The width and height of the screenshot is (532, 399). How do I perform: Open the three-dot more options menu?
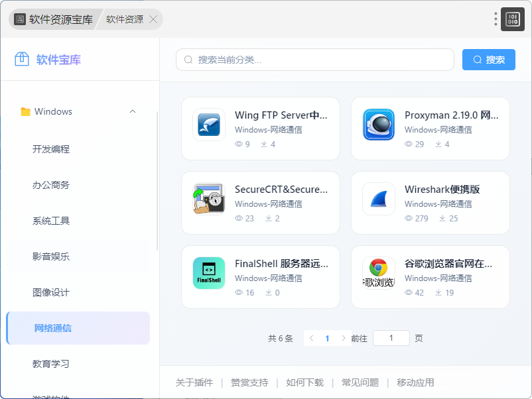[496, 19]
